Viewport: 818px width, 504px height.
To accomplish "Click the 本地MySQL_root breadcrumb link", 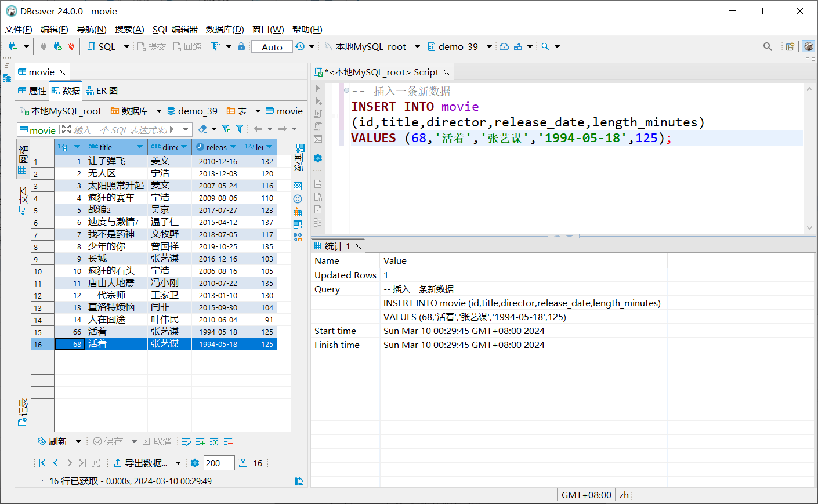I will tap(61, 111).
